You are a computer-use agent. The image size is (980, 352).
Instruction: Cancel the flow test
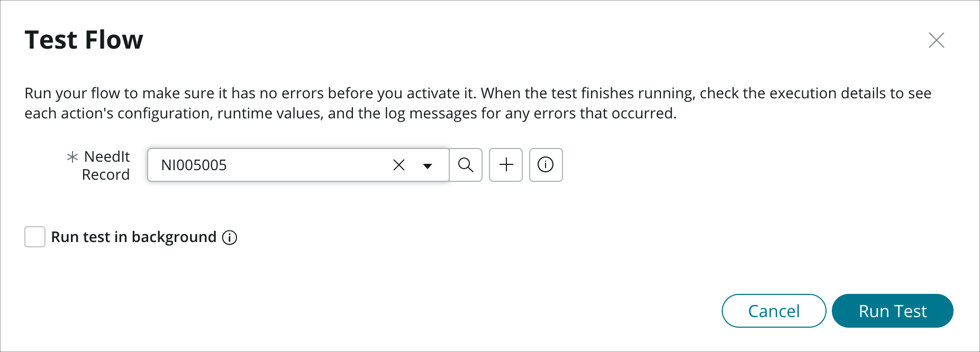774,311
